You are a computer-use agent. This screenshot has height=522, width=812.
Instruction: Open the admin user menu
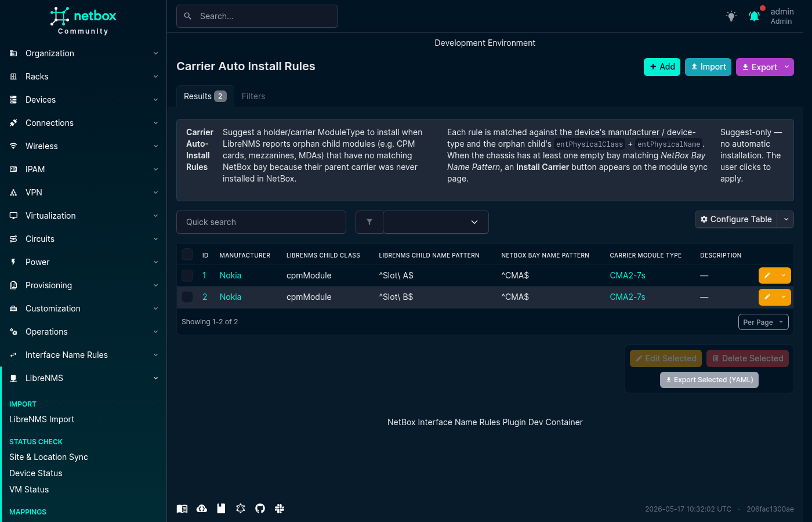pos(782,16)
